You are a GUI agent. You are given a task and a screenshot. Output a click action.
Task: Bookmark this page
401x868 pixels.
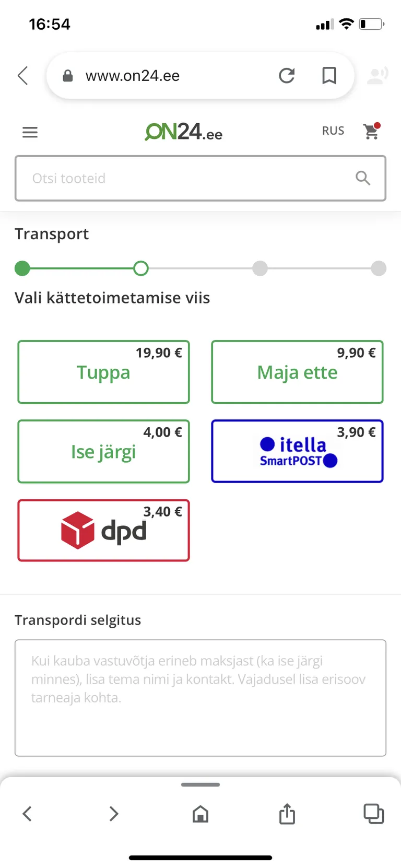pyautogui.click(x=329, y=76)
